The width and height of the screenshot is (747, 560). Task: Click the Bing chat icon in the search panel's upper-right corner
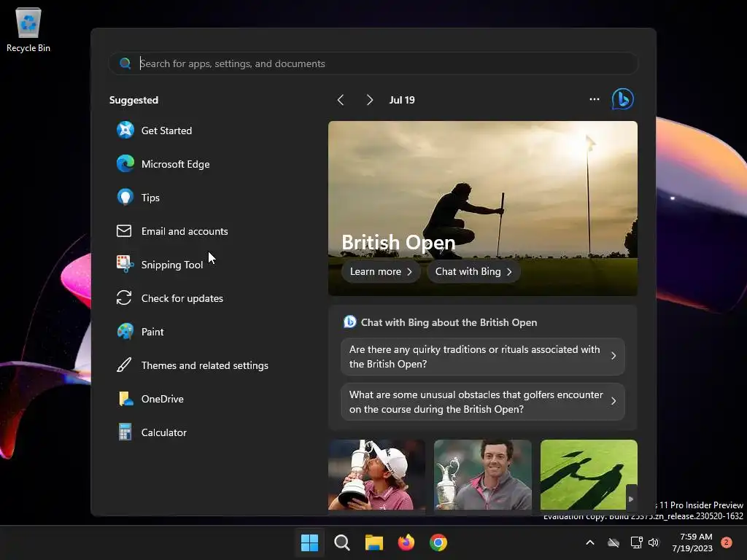coord(623,99)
